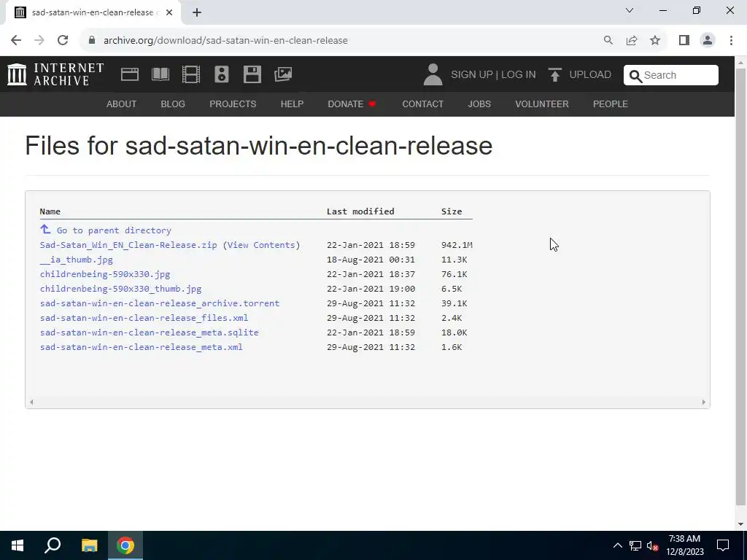Screen dimensions: 747x560
Task: Open the Web (Wayback) icon
Action: click(130, 74)
